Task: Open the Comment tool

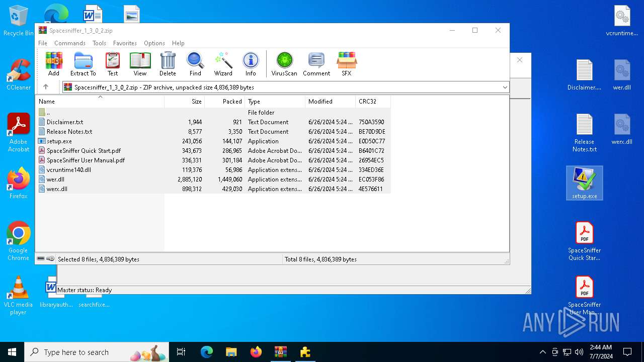Action: [316, 64]
